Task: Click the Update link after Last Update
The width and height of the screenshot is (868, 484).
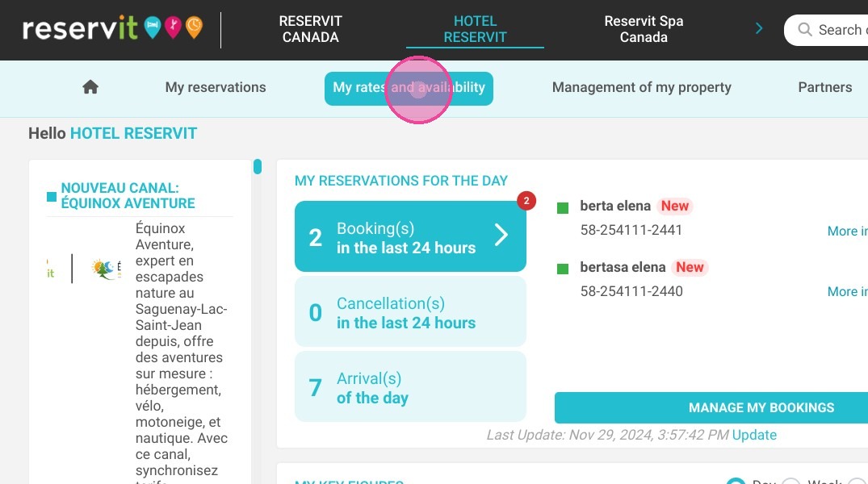Action: pos(754,435)
